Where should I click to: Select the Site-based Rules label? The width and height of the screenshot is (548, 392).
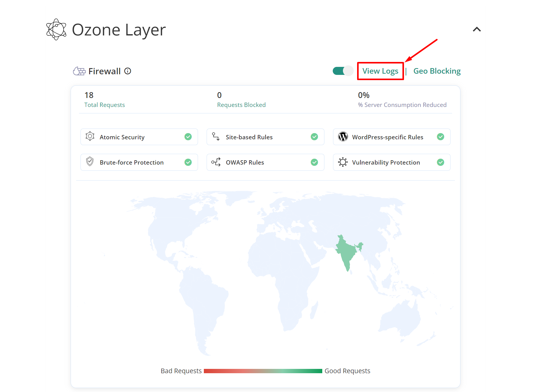point(249,137)
